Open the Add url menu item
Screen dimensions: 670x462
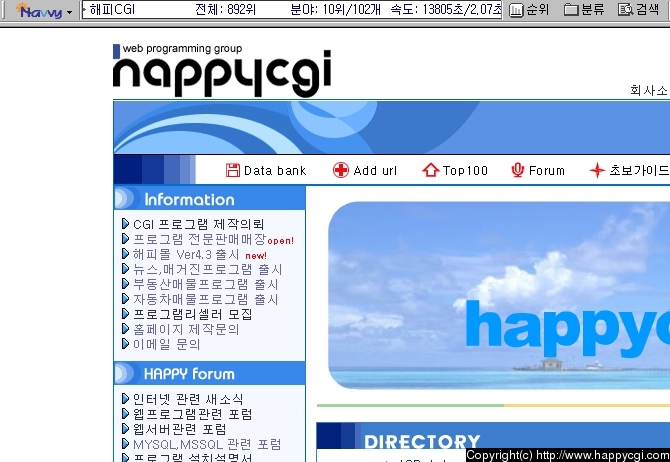375,171
